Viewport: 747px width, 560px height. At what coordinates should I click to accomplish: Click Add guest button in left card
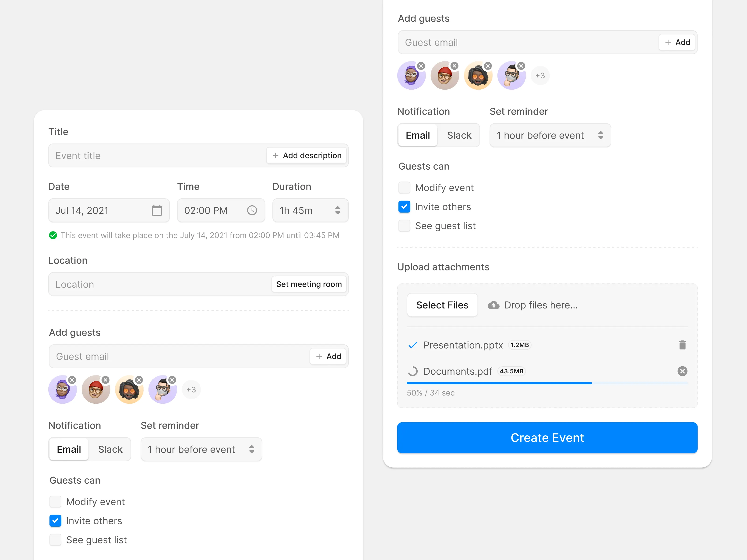click(328, 357)
